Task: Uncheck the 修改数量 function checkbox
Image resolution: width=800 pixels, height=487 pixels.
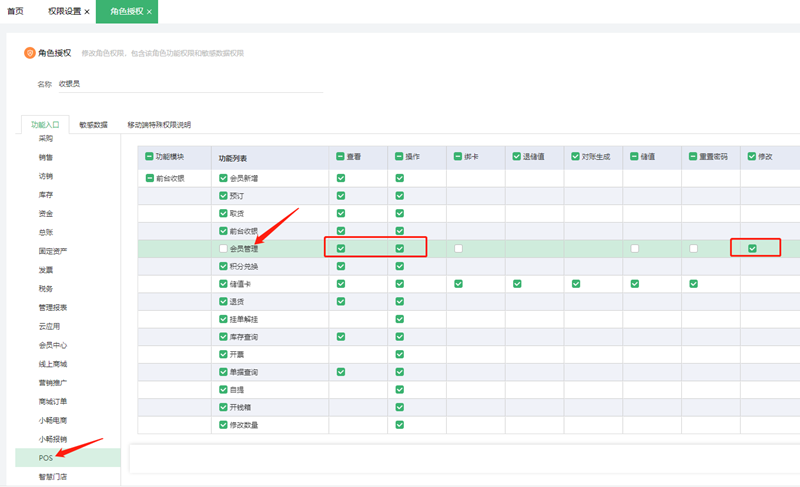Action: [x=223, y=424]
